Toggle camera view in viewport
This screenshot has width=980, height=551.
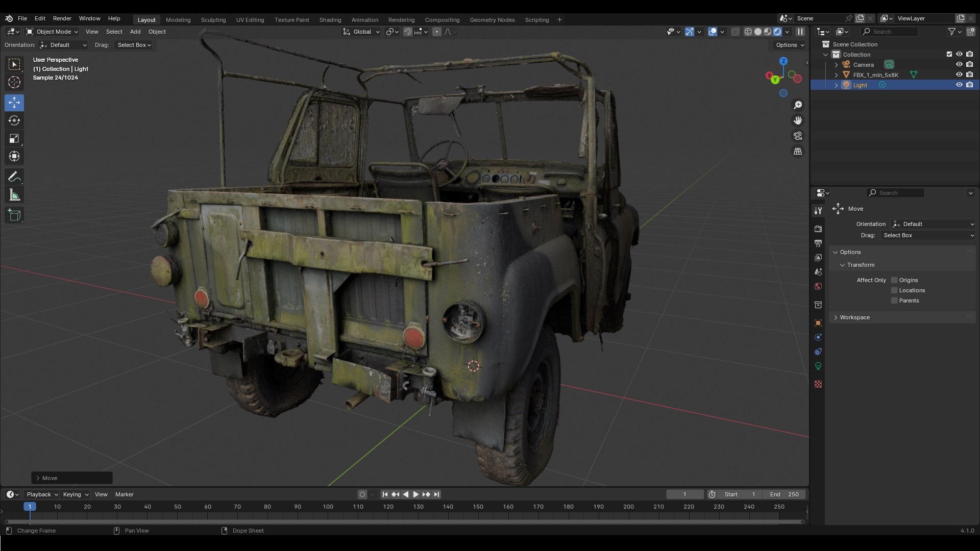click(x=798, y=136)
